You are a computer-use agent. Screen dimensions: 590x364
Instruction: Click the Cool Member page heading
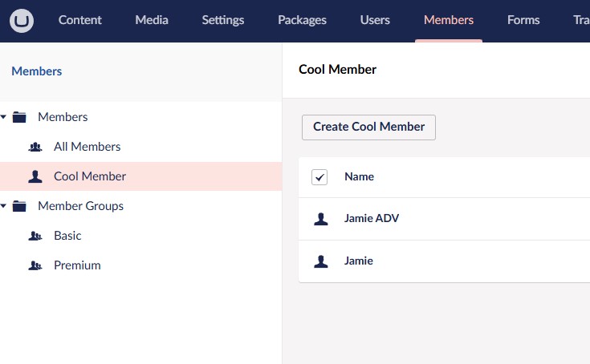[337, 70]
